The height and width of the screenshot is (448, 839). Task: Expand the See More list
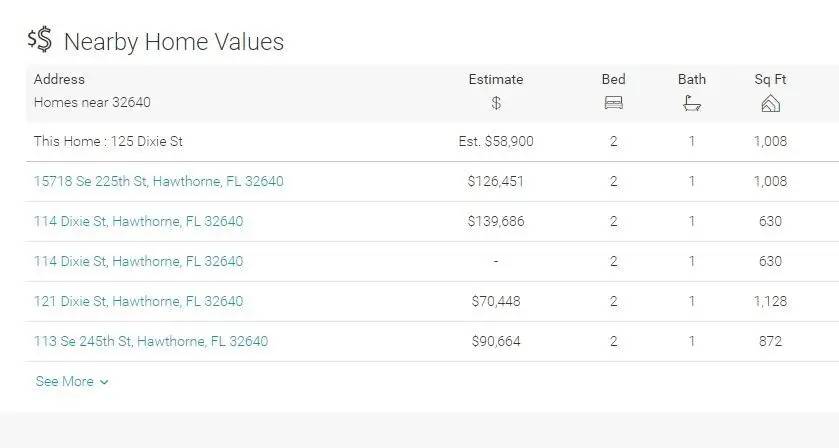pyautogui.click(x=72, y=381)
